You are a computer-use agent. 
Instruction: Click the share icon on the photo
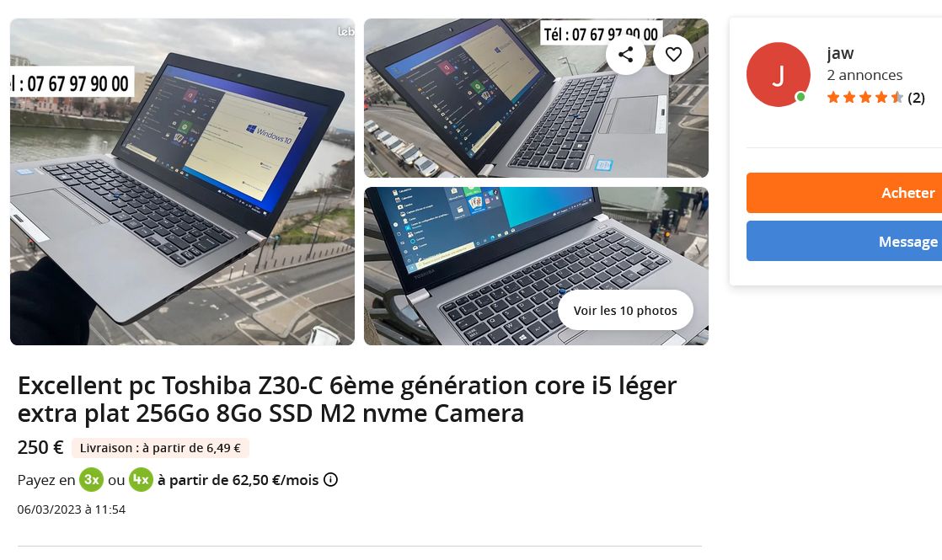625,55
